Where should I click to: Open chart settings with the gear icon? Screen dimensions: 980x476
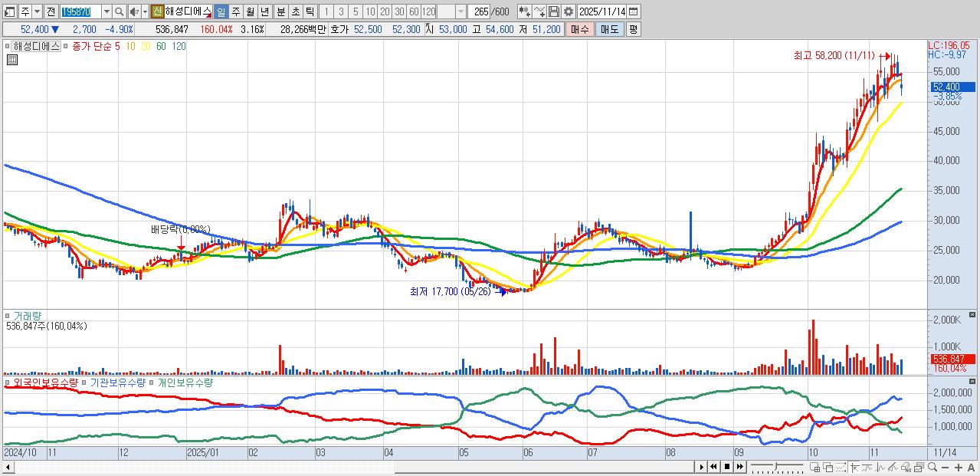coord(569,11)
